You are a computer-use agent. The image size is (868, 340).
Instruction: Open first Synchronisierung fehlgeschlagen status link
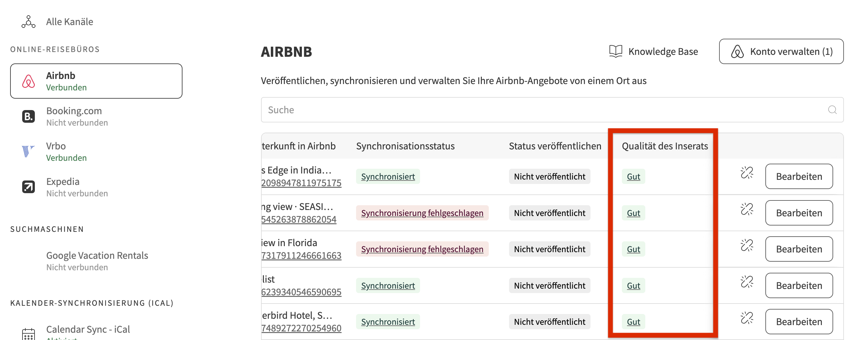[422, 213]
